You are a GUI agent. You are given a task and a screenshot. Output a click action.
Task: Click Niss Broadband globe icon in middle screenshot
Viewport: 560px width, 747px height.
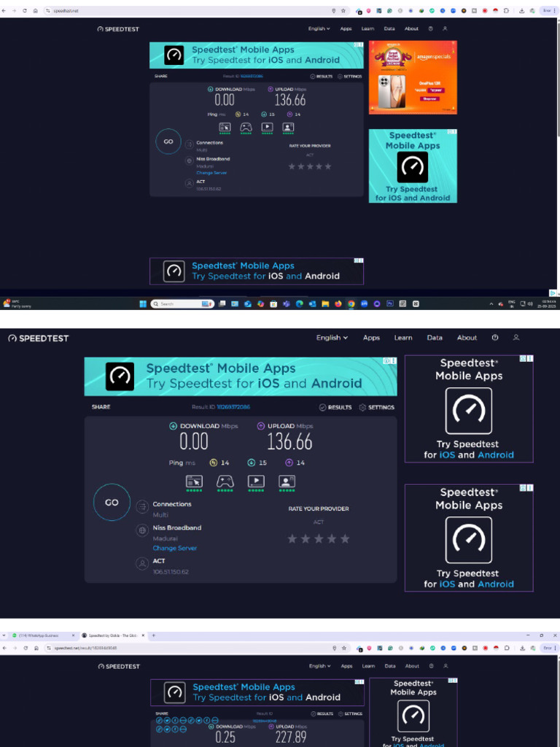[142, 530]
